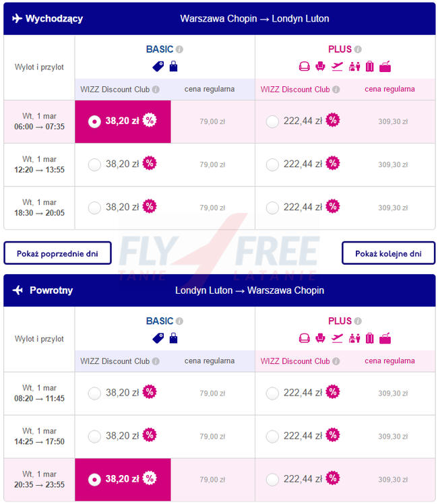Select 18:30 outbound PLUS fare radio button
Viewport: 438px width, 504px height.
272,208
